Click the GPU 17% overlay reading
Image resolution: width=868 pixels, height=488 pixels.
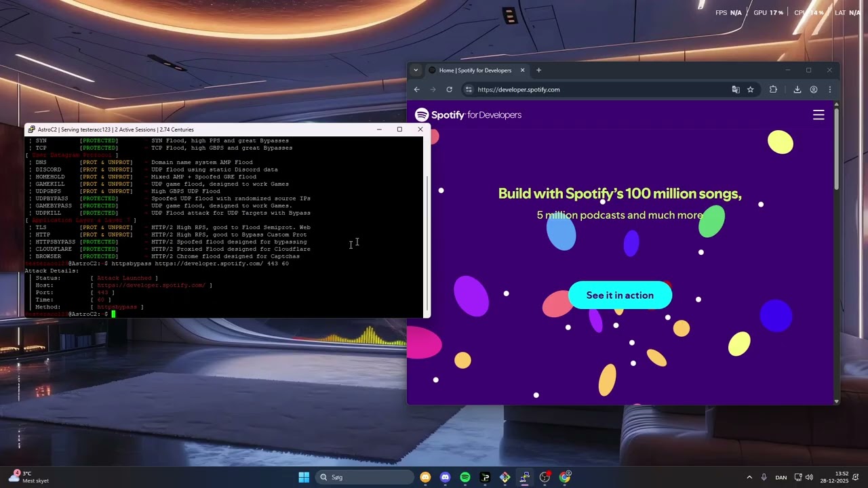coord(768,13)
